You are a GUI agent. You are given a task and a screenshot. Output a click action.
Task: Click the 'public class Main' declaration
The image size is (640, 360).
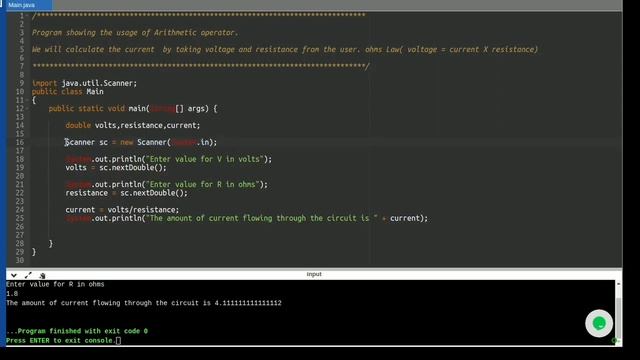[x=68, y=92]
